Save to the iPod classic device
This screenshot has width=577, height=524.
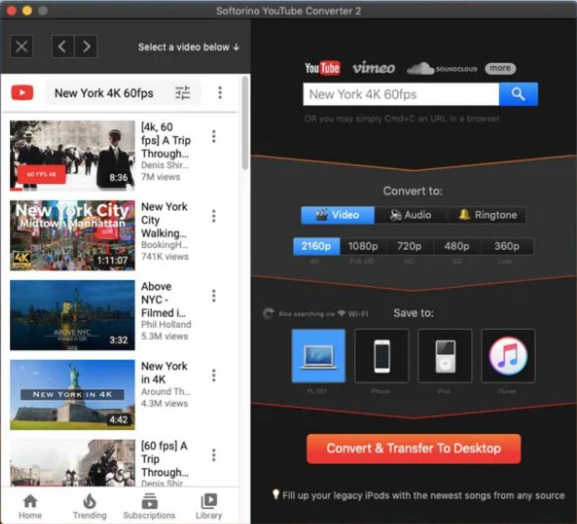[445, 356]
